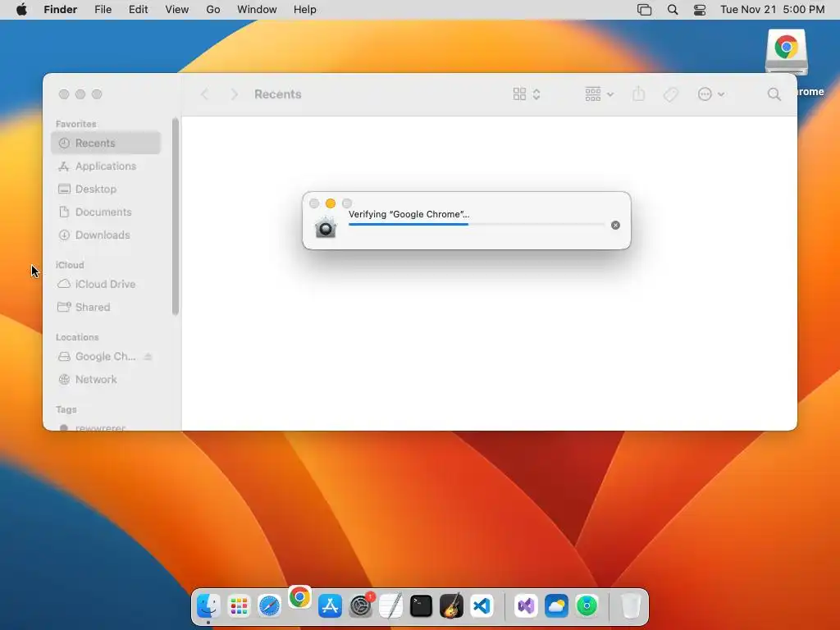This screenshot has height=630, width=840.
Task: Minimize the Verifying dialog with the yellow button
Action: [x=331, y=203]
